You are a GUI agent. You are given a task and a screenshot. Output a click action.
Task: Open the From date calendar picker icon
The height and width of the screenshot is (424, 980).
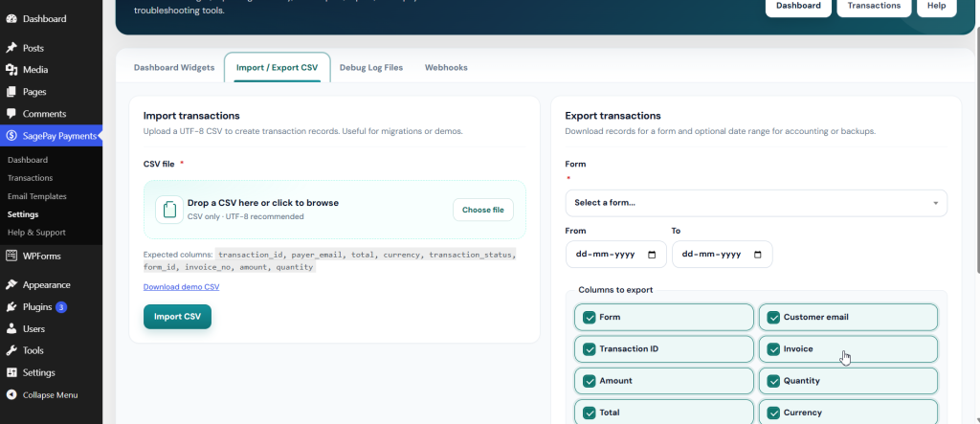[652, 255]
